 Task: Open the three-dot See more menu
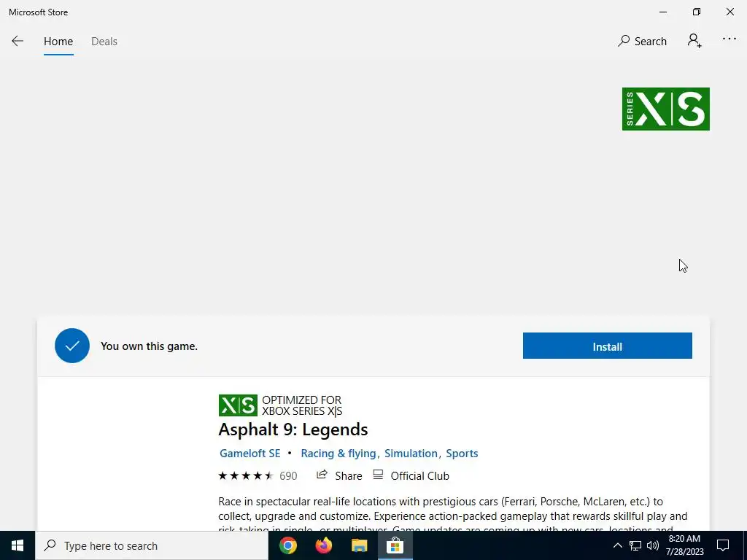pyautogui.click(x=729, y=39)
